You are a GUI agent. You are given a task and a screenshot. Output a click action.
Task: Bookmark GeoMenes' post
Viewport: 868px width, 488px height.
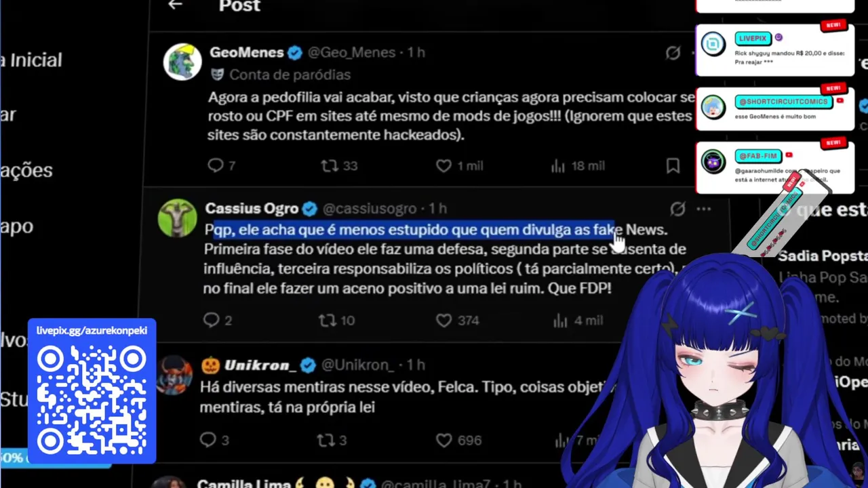[673, 165]
